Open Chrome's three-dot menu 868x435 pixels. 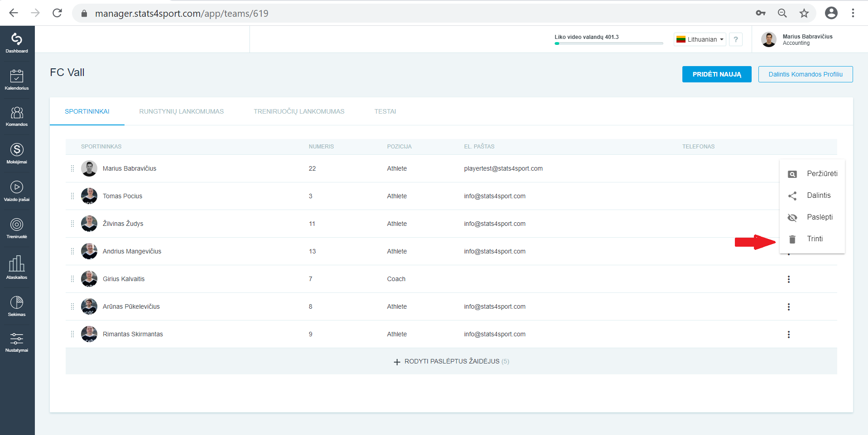[853, 13]
